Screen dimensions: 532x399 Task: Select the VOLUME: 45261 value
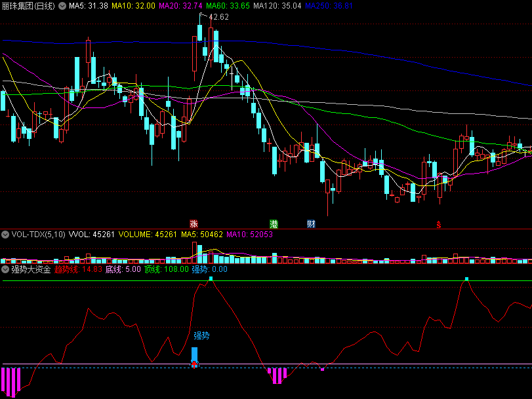[x=148, y=235]
